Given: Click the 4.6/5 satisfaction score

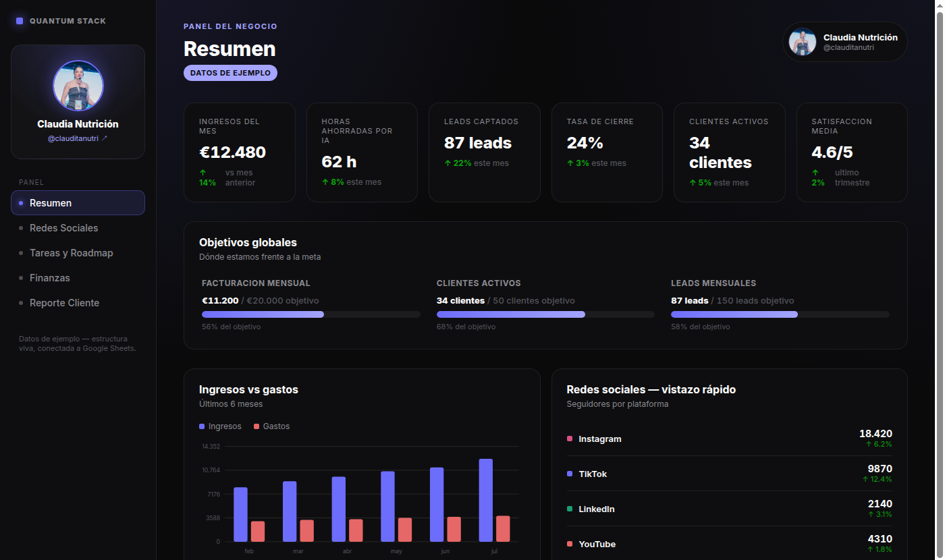Looking at the screenshot, I should [832, 152].
